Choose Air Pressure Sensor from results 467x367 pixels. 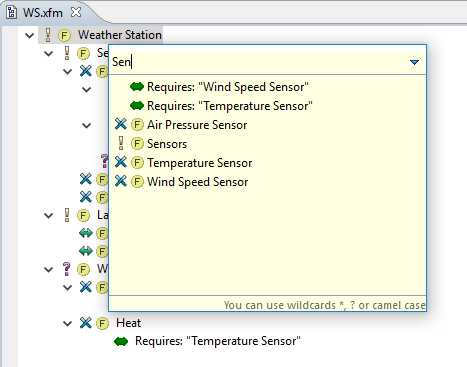(197, 125)
